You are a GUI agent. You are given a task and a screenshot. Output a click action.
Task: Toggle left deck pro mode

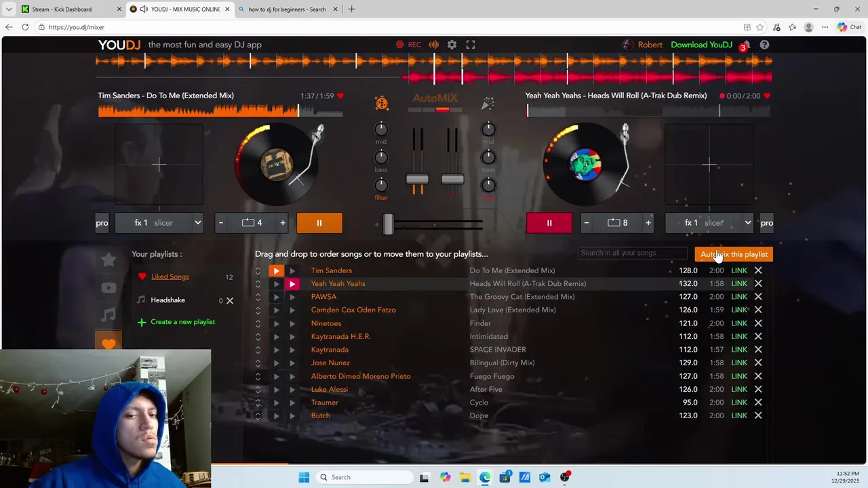(102, 223)
